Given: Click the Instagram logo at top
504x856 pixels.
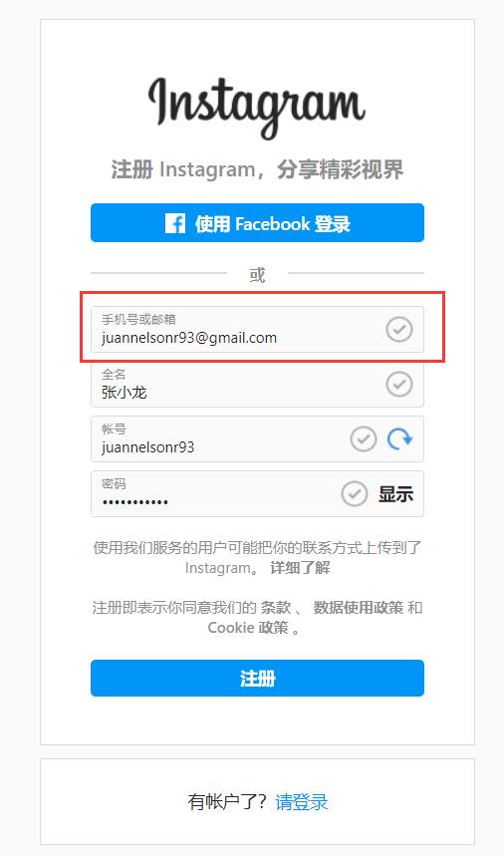Looking at the screenshot, I should pyautogui.click(x=256, y=108).
